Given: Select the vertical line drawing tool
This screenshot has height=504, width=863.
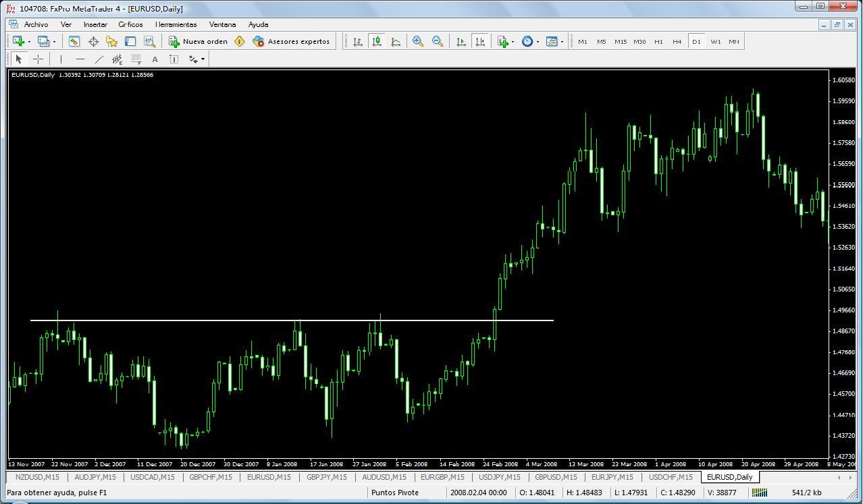Looking at the screenshot, I should (x=61, y=59).
